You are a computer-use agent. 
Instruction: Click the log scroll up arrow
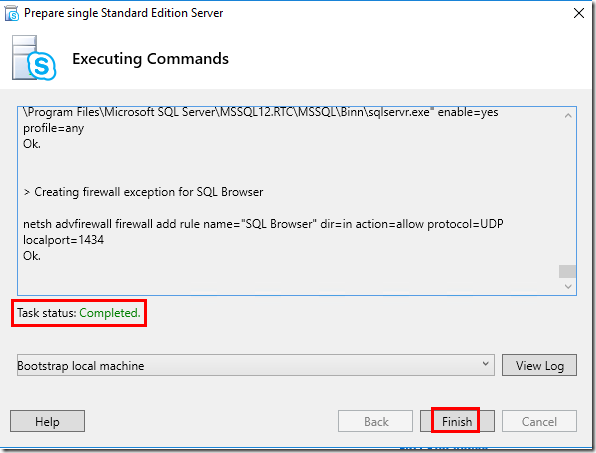pyautogui.click(x=568, y=116)
